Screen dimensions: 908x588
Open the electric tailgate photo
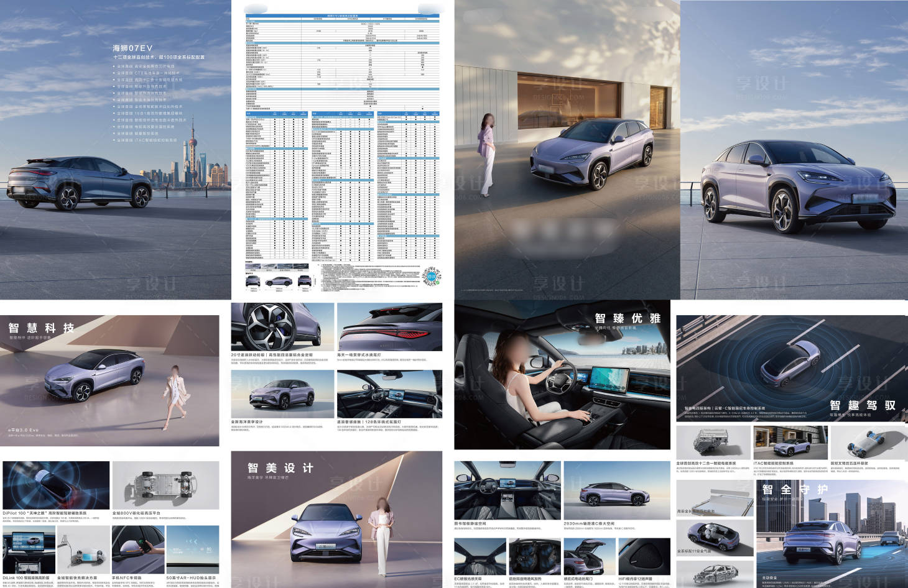point(590,556)
